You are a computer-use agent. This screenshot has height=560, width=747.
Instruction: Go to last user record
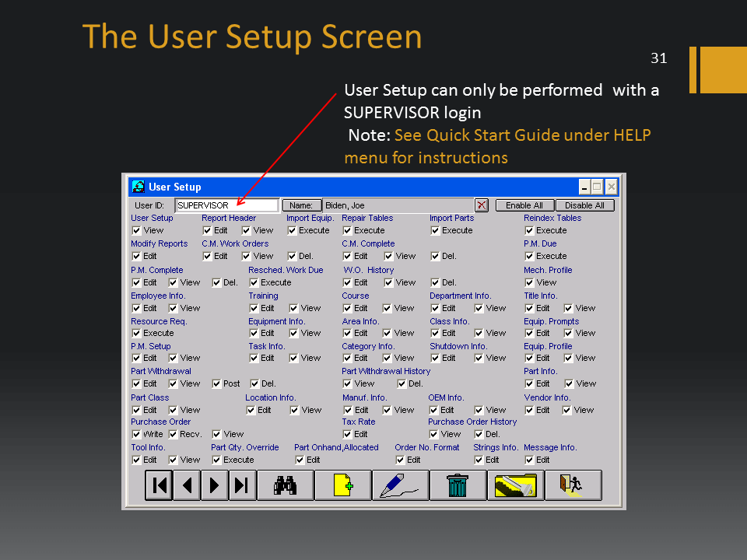click(x=243, y=485)
